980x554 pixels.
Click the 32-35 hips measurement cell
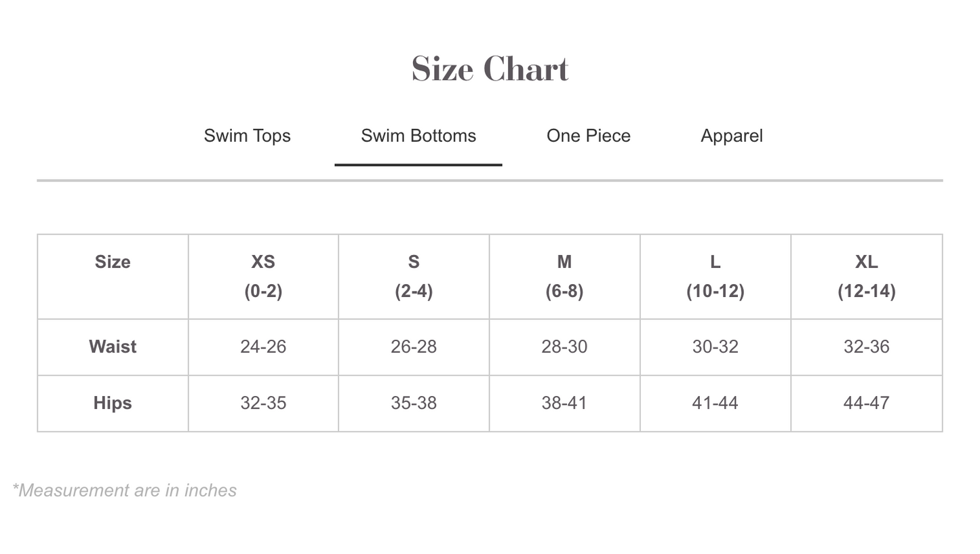[x=263, y=403]
